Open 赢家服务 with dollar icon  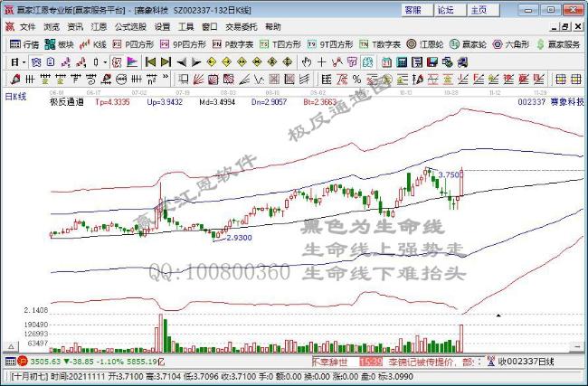tap(558, 44)
